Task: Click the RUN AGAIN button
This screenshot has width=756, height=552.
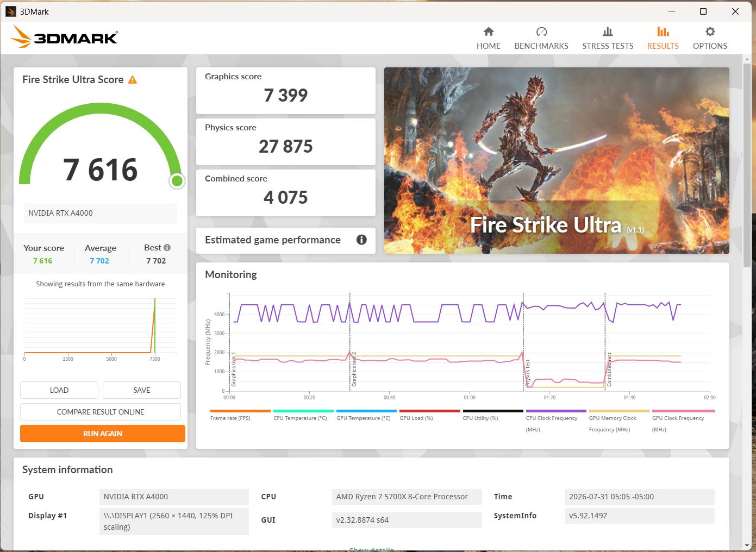Action: 103,434
